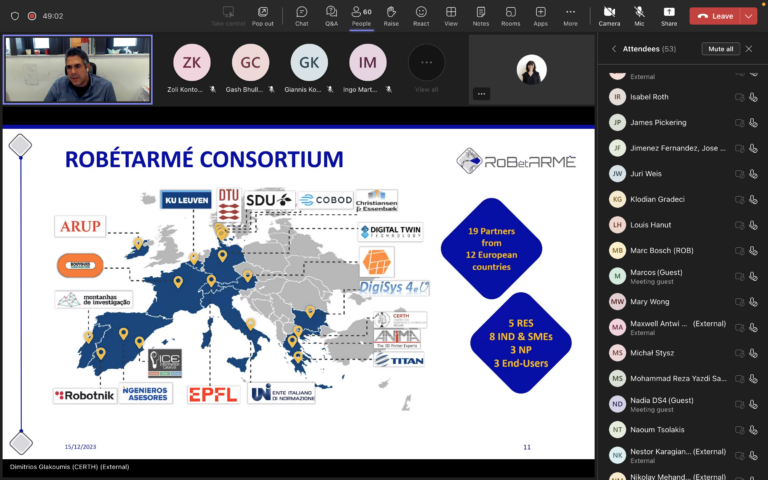Viewport: 768px width, 480px height.
Task: Click Zoli Konto's ZK avatar
Action: (192, 62)
